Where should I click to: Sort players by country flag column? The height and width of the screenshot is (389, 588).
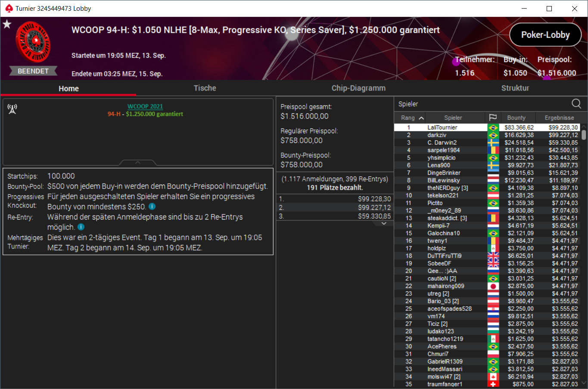tap(493, 117)
